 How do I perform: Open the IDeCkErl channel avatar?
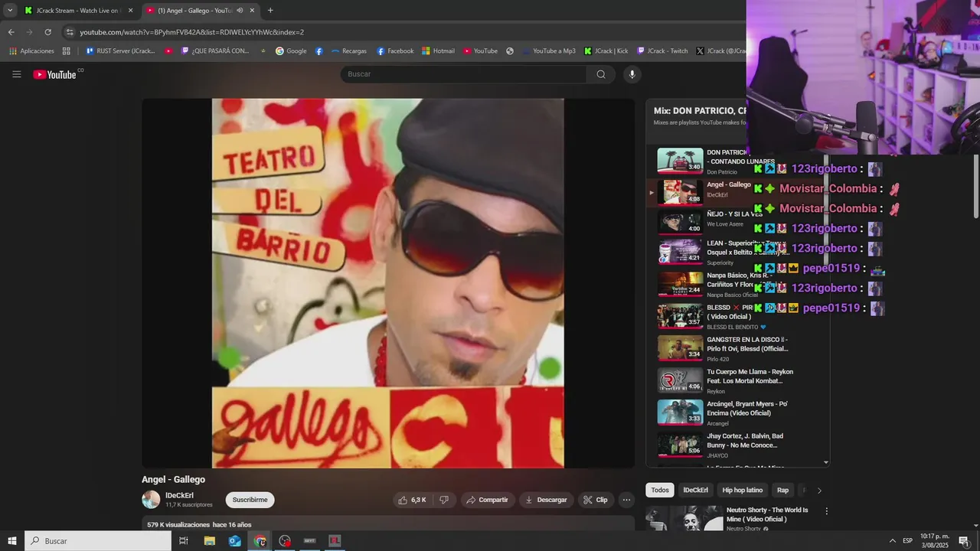[x=151, y=500]
